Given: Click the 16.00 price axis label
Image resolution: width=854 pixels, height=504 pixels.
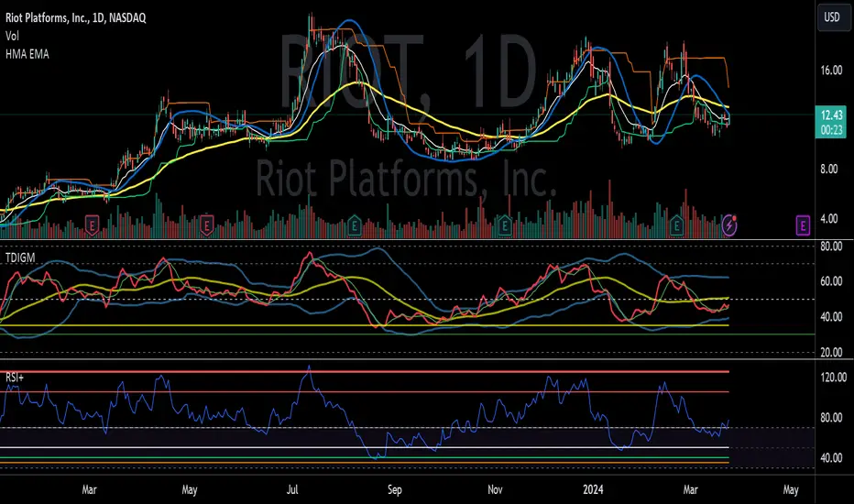Looking at the screenshot, I should click(x=831, y=71).
